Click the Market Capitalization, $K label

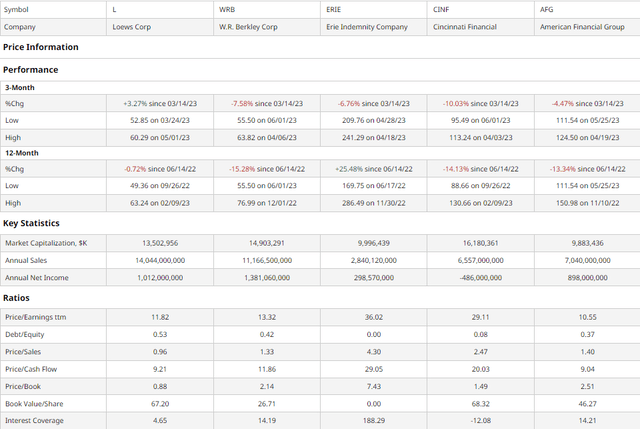tap(46, 243)
